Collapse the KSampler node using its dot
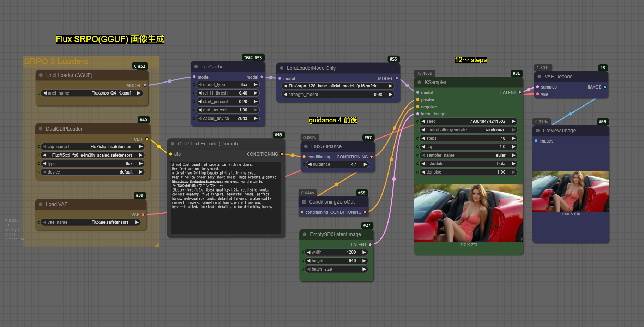This screenshot has width=644, height=327. coord(419,82)
